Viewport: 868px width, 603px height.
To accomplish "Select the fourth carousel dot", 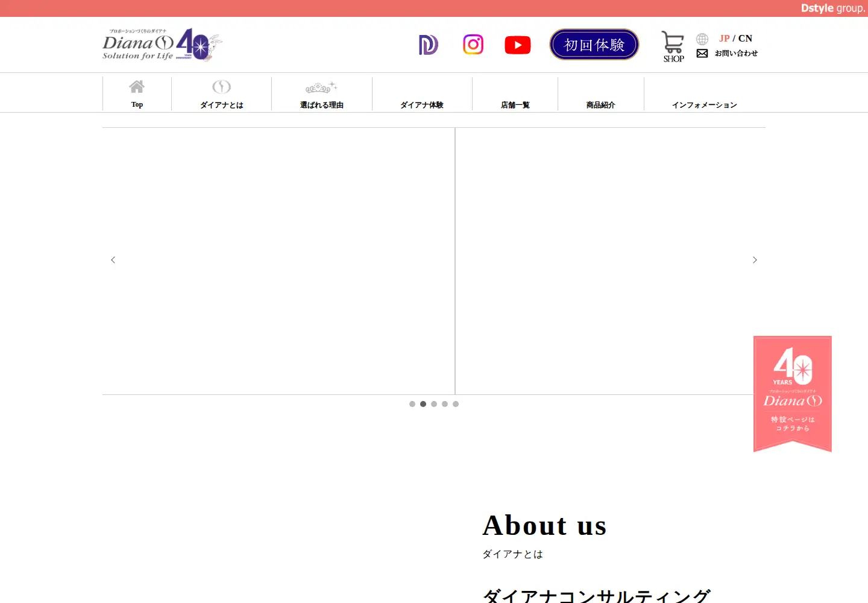I will [445, 404].
